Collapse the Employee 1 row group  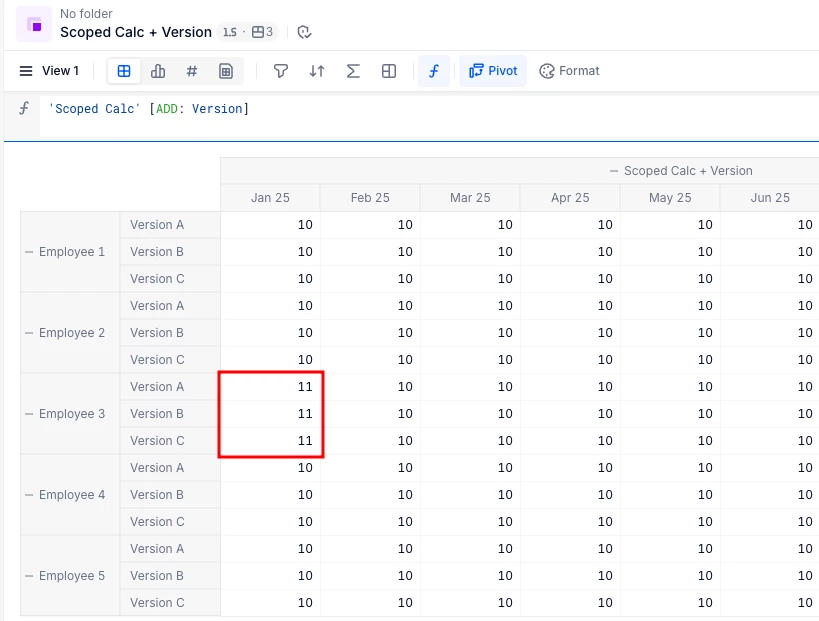[x=29, y=252]
